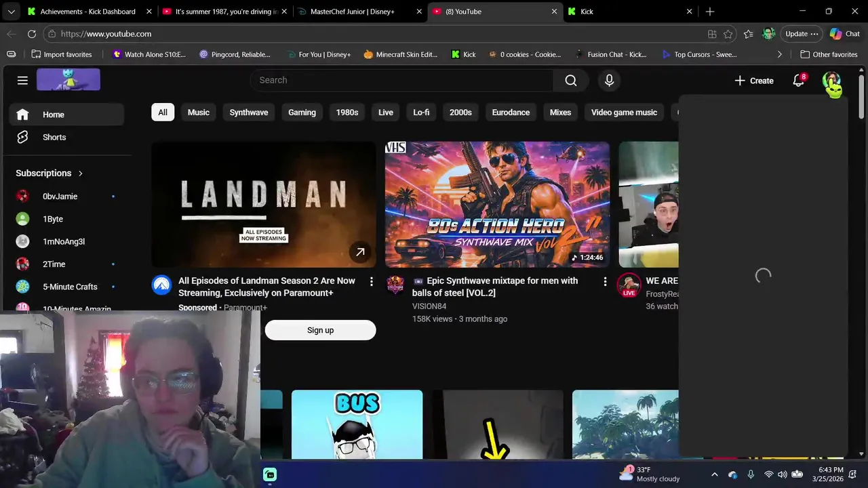Select the Lo-fi filter chip
This screenshot has height=488, width=868.
tap(421, 113)
